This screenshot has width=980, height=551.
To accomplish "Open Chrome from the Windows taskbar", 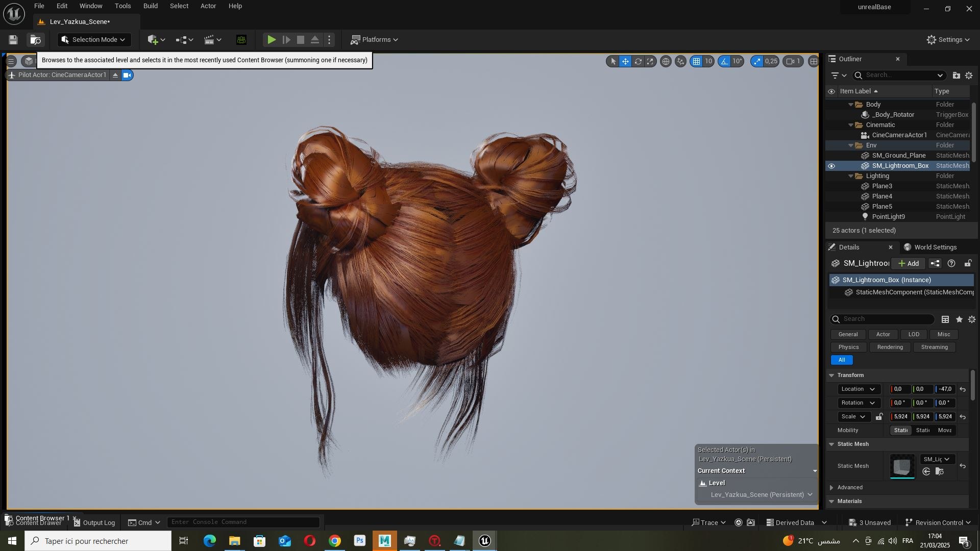I will coord(335,541).
